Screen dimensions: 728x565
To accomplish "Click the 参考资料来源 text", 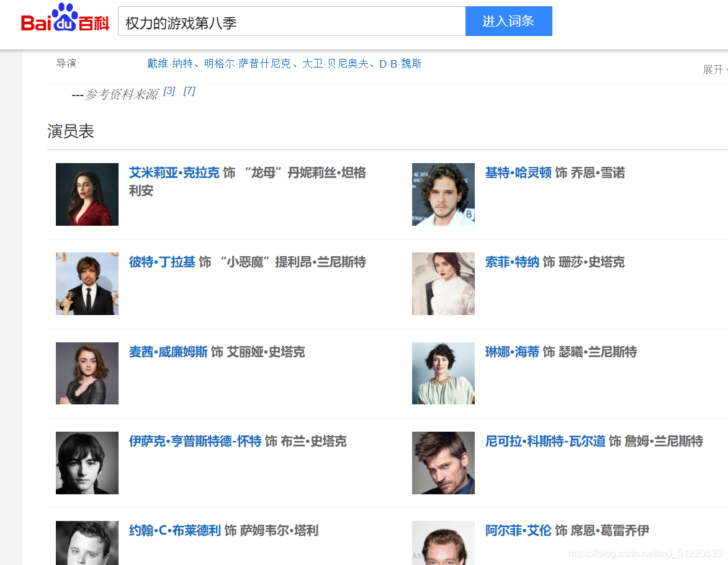I will pos(122,95).
